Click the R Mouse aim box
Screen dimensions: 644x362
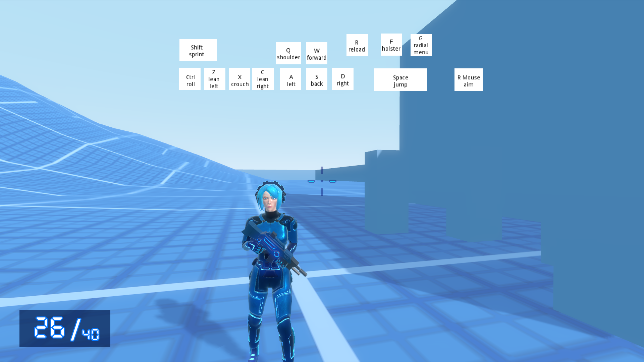468,80
